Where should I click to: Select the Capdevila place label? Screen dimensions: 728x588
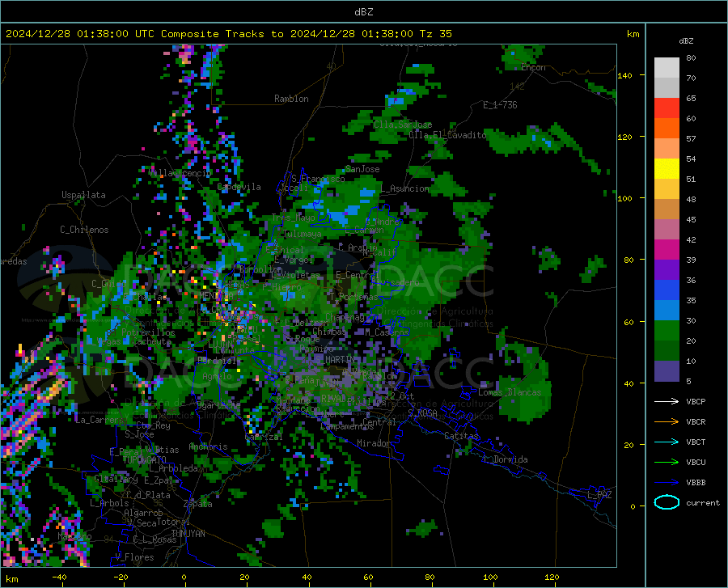point(239,187)
